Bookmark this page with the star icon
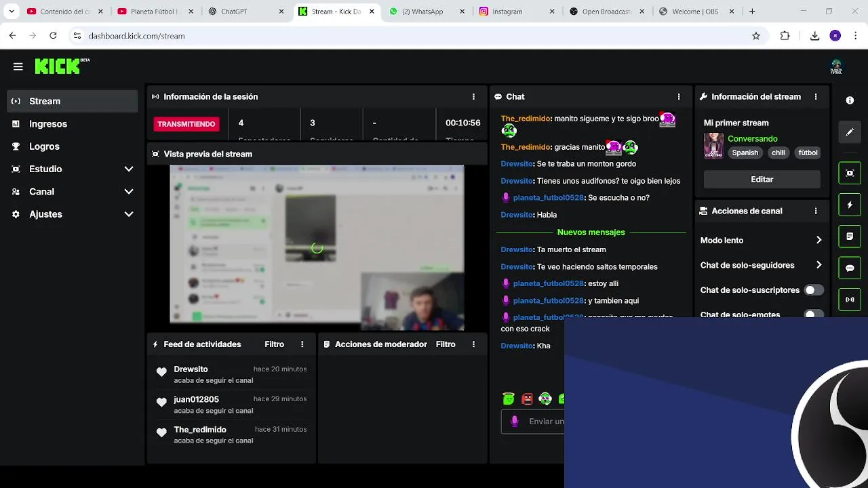 point(756,36)
